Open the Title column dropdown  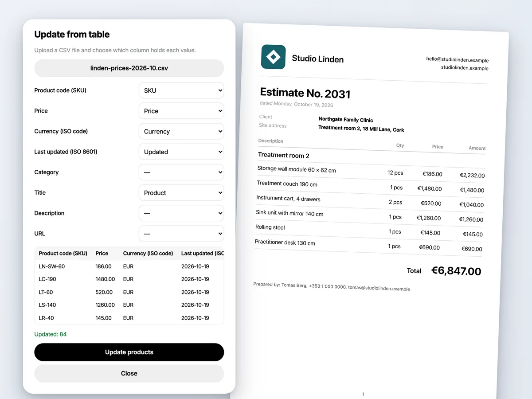click(181, 193)
